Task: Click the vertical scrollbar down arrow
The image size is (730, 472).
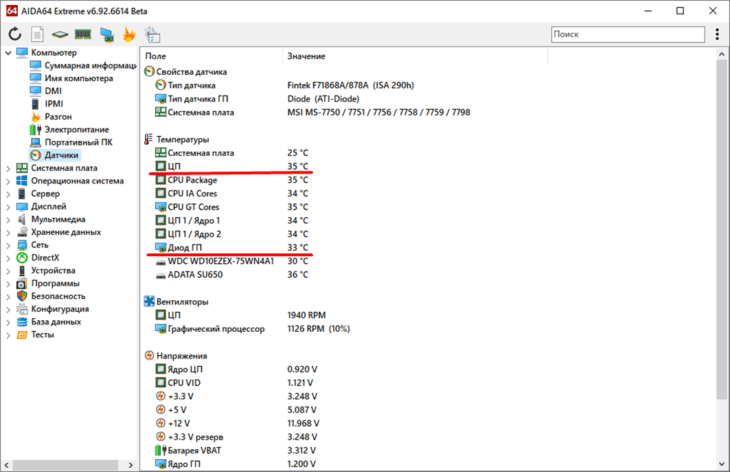Action: pyautogui.click(x=722, y=464)
